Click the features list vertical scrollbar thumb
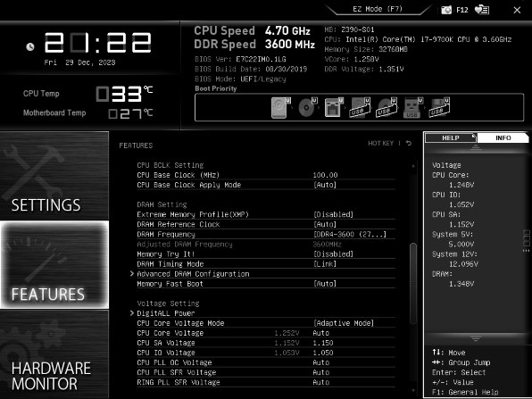 413,283
